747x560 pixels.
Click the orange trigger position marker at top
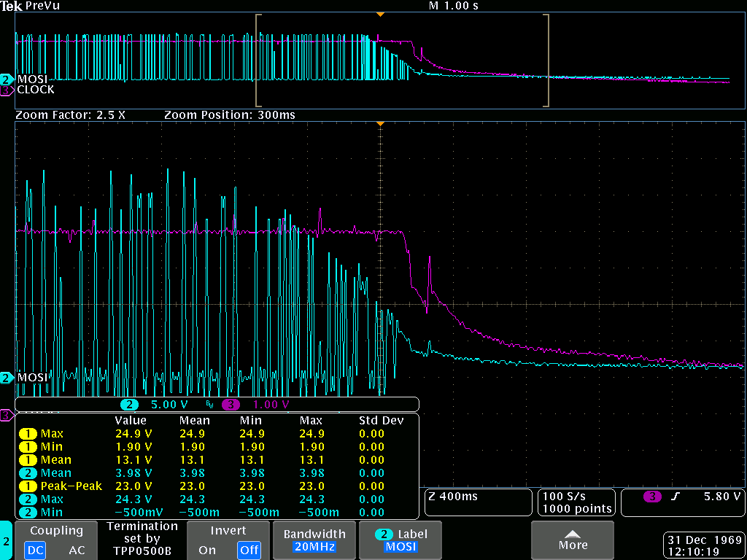[379, 14]
